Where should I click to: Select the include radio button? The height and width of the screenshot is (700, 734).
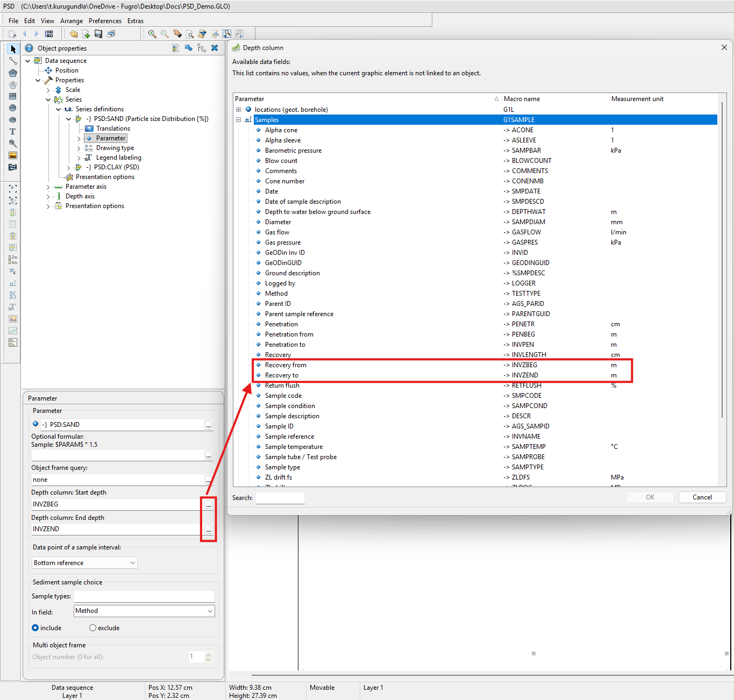pos(35,628)
